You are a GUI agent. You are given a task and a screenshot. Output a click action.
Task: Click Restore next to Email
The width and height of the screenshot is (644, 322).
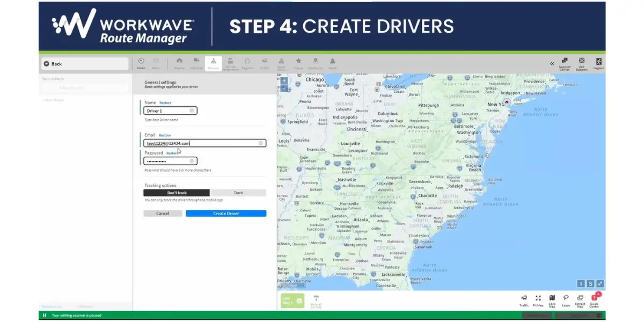click(165, 135)
